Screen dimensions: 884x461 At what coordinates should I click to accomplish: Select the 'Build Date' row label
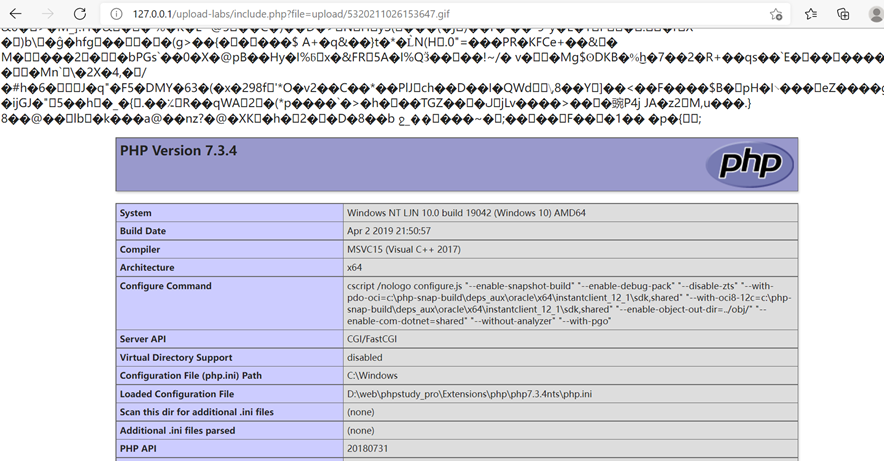click(x=143, y=231)
